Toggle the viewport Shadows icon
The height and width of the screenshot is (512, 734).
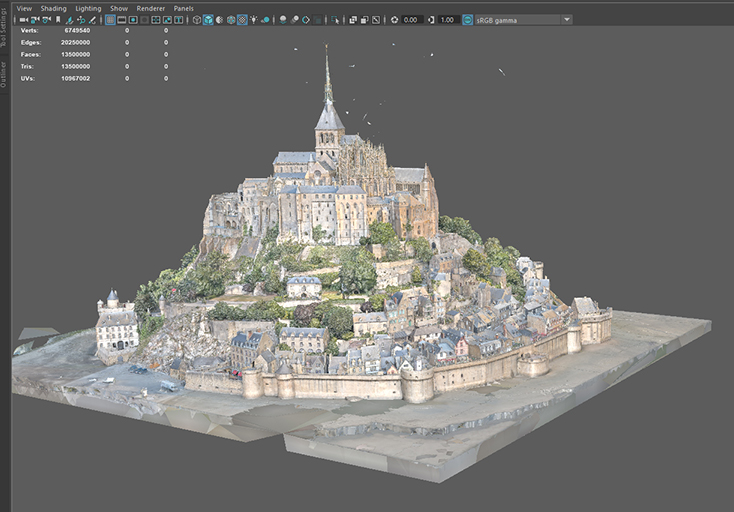(265, 20)
